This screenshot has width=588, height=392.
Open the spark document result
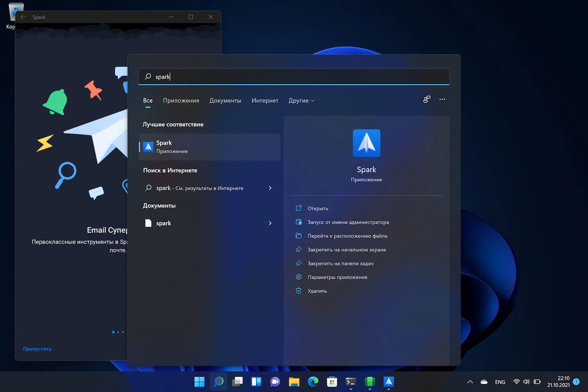click(210, 223)
